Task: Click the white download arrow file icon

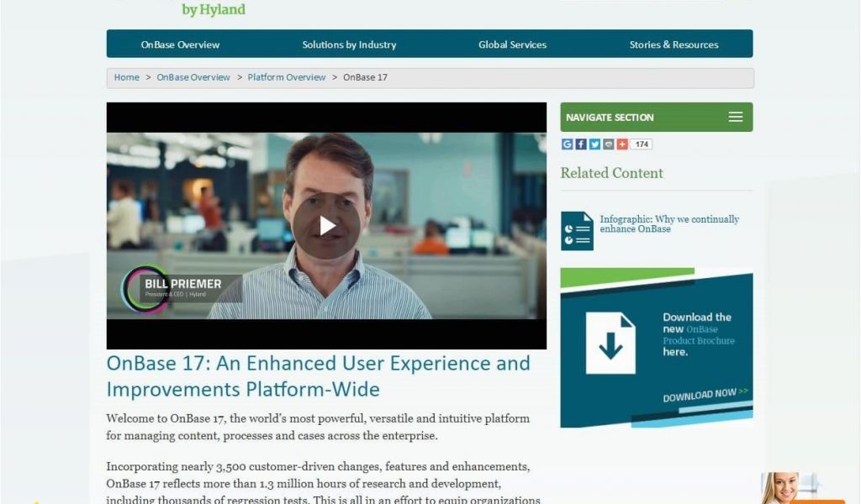Action: pos(610,344)
